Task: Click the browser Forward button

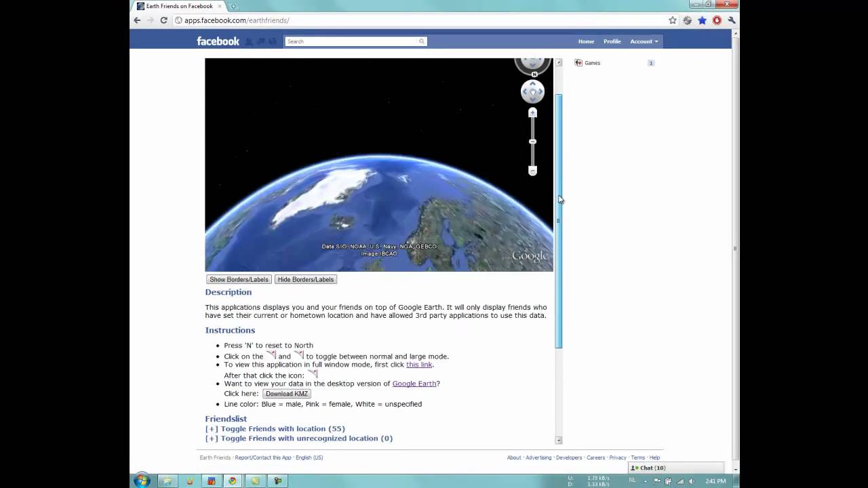Action: (x=151, y=20)
